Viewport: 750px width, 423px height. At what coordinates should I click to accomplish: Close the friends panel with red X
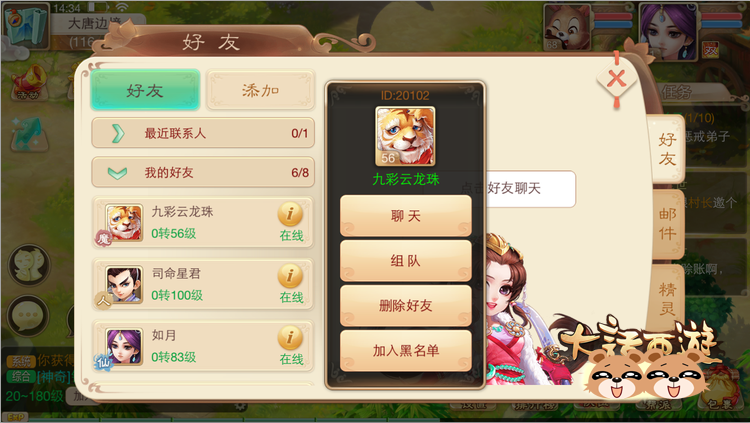(617, 79)
